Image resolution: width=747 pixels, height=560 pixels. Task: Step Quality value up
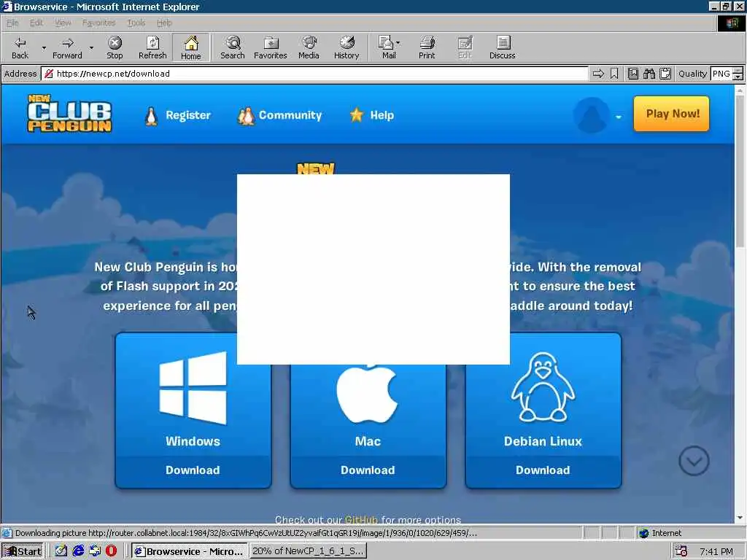tap(738, 71)
